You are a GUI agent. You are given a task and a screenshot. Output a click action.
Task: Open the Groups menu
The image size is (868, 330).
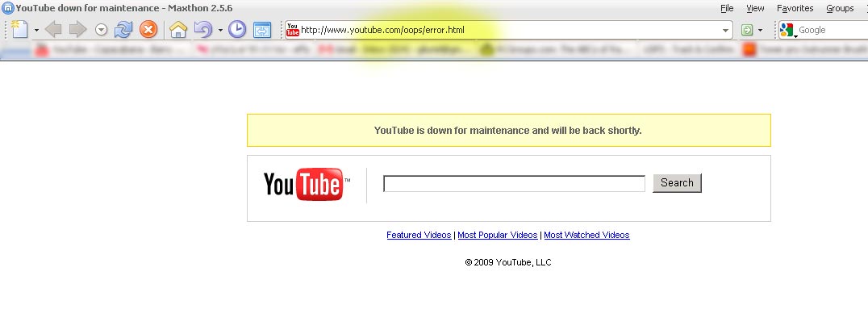(x=840, y=8)
